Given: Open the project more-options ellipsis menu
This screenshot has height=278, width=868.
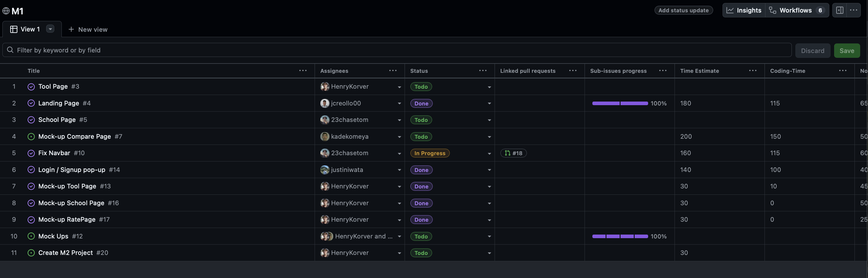Looking at the screenshot, I should pyautogui.click(x=854, y=10).
